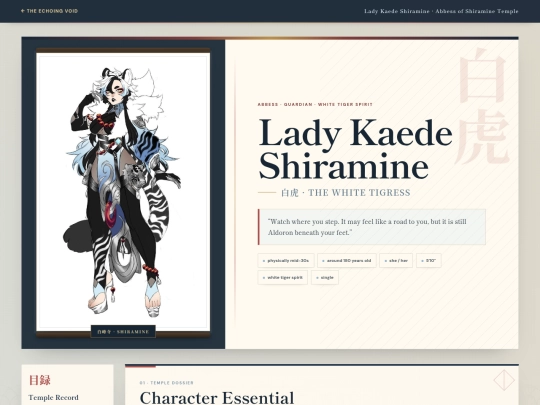Select the 'Abbess · Guardian · White Tiger Spirit' label
Image resolution: width=540 pixels, height=405 pixels.
(x=315, y=104)
